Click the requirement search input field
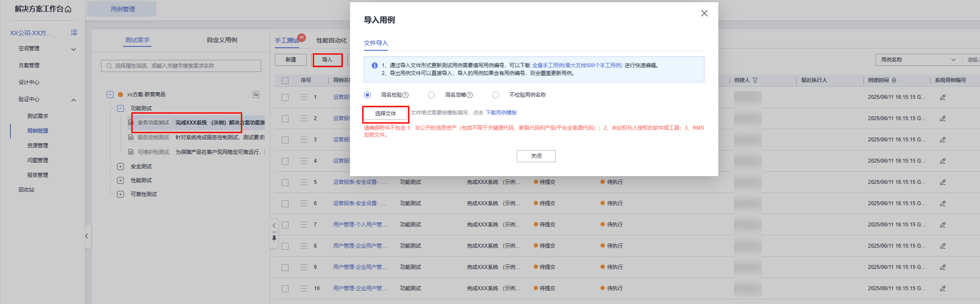Viewport: 980px width, 304px height. tap(181, 66)
